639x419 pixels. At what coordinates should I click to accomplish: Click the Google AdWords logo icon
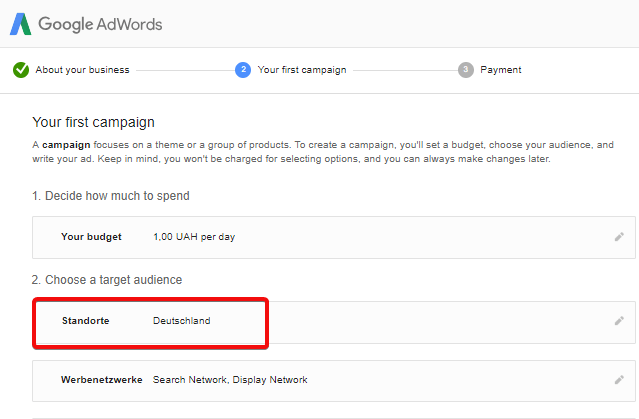20,24
